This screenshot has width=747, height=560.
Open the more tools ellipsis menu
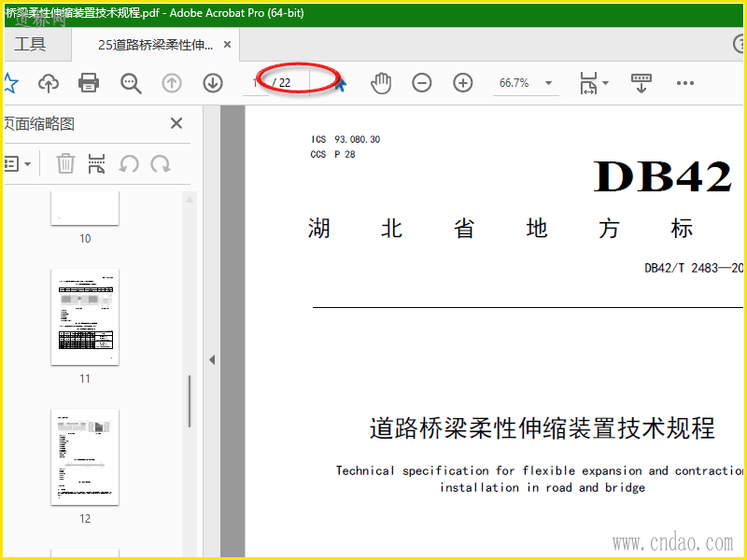coord(685,83)
